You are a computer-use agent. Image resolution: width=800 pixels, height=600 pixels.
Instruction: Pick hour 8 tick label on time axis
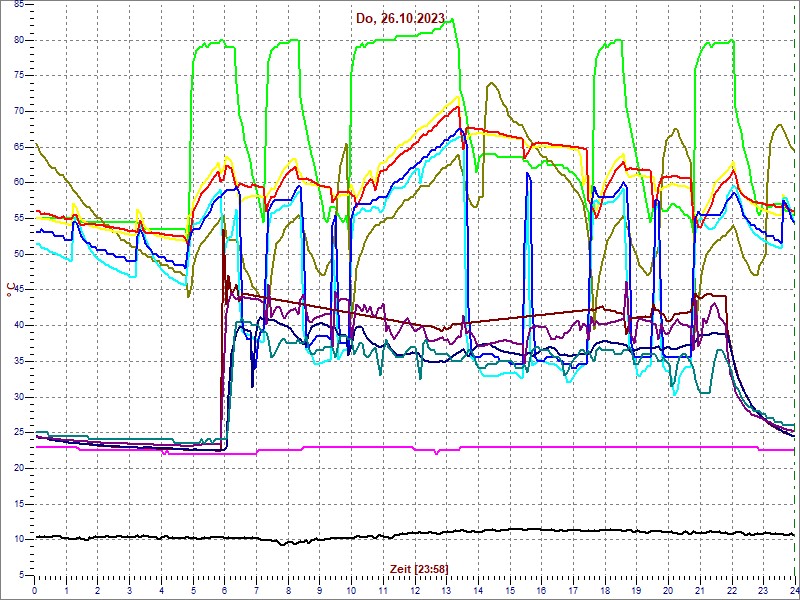click(x=288, y=590)
